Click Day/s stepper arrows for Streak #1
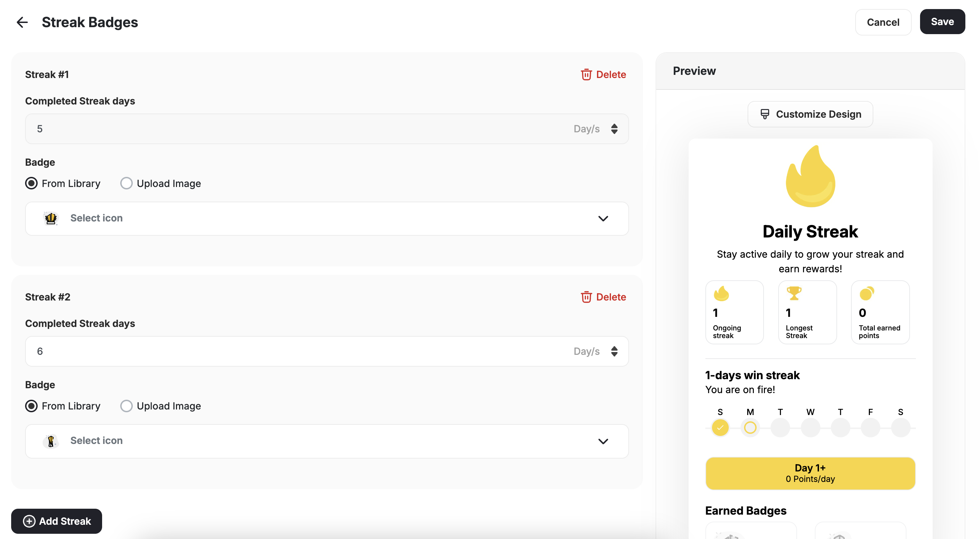The width and height of the screenshot is (980, 539). [x=614, y=129]
